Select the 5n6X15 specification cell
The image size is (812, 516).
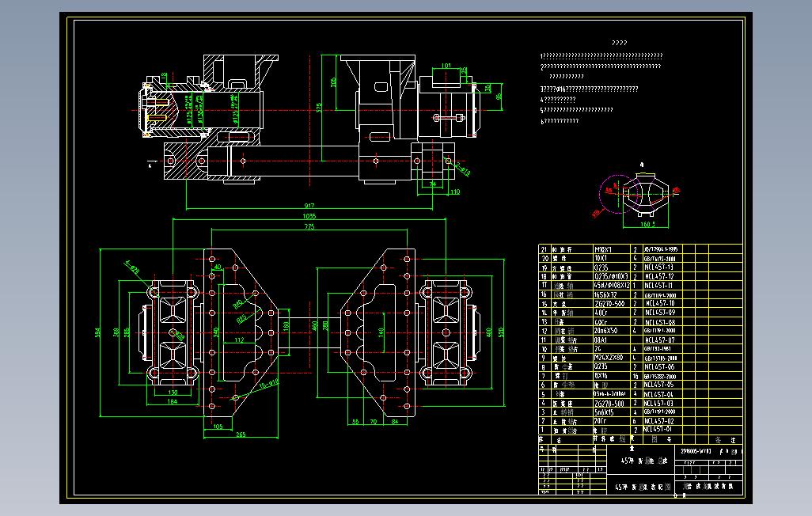coord(604,412)
